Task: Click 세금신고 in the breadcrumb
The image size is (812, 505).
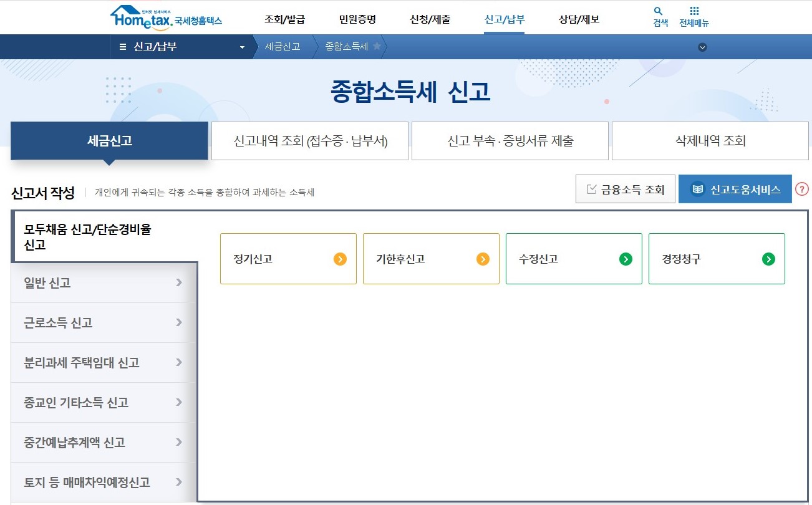Action: (x=283, y=47)
